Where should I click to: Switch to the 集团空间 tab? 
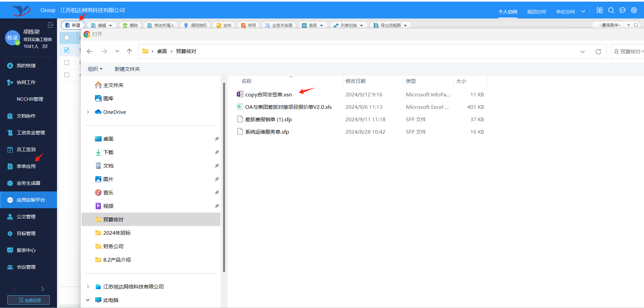(536, 12)
